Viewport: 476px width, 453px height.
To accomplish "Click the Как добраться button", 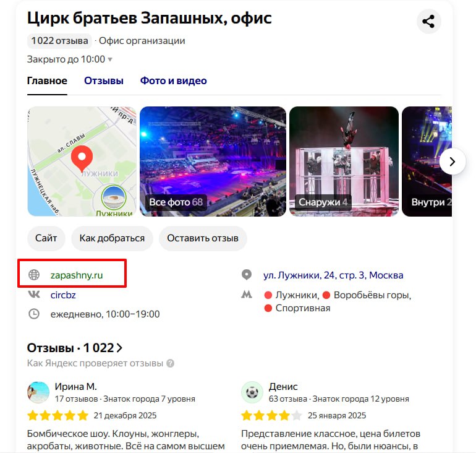I will click(112, 238).
